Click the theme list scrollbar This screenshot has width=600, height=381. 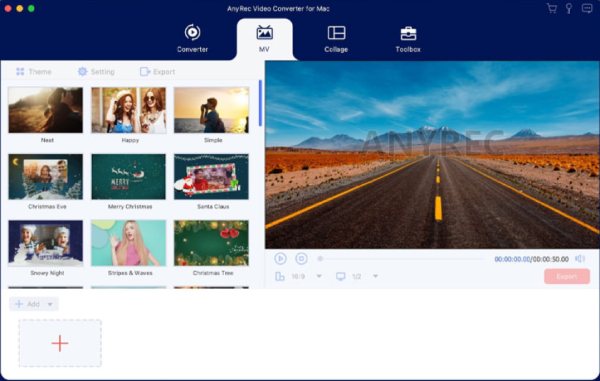click(261, 103)
